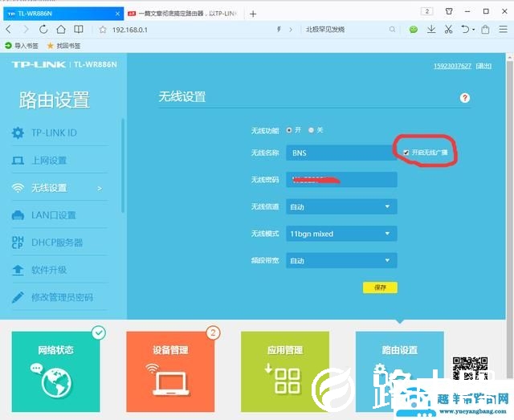Open the 无线模式 11bgn mixed dropdown

tap(341, 234)
